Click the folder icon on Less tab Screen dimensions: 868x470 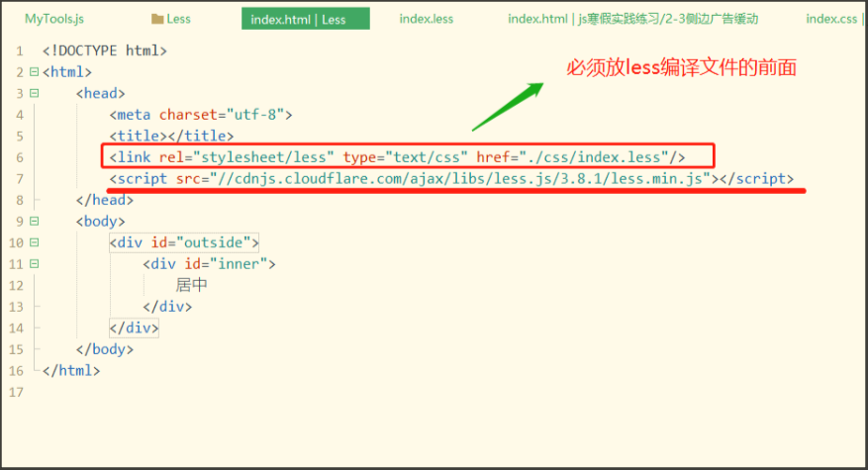pos(157,19)
